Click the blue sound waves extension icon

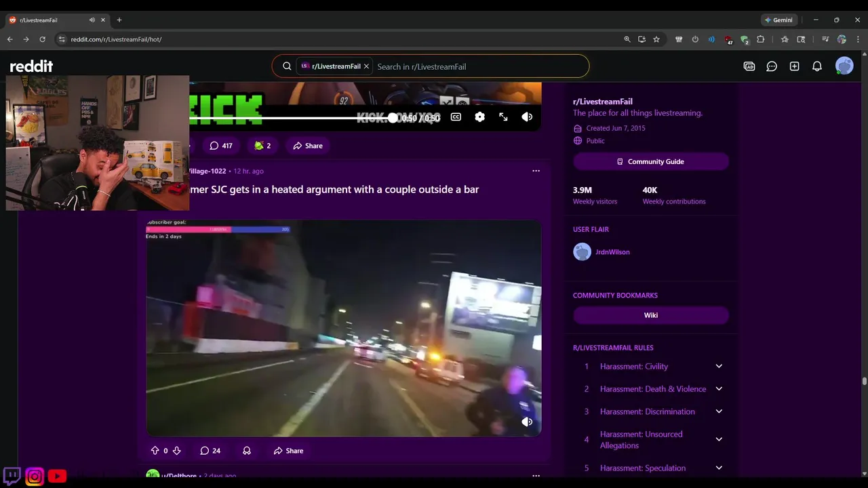click(711, 39)
